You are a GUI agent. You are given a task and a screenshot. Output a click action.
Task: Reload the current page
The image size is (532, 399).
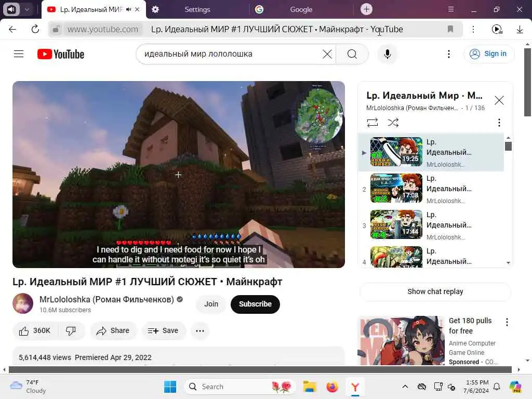35,30
